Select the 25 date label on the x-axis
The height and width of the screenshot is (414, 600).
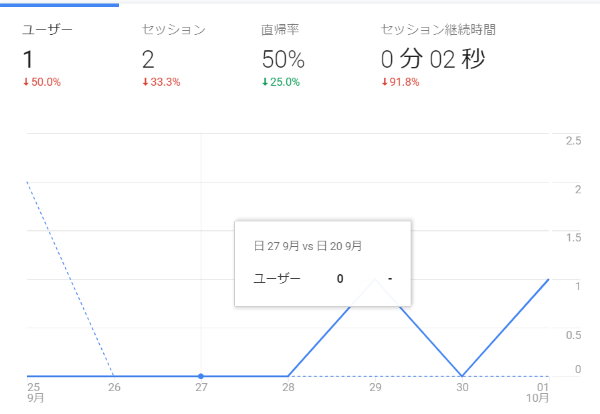pyautogui.click(x=33, y=386)
